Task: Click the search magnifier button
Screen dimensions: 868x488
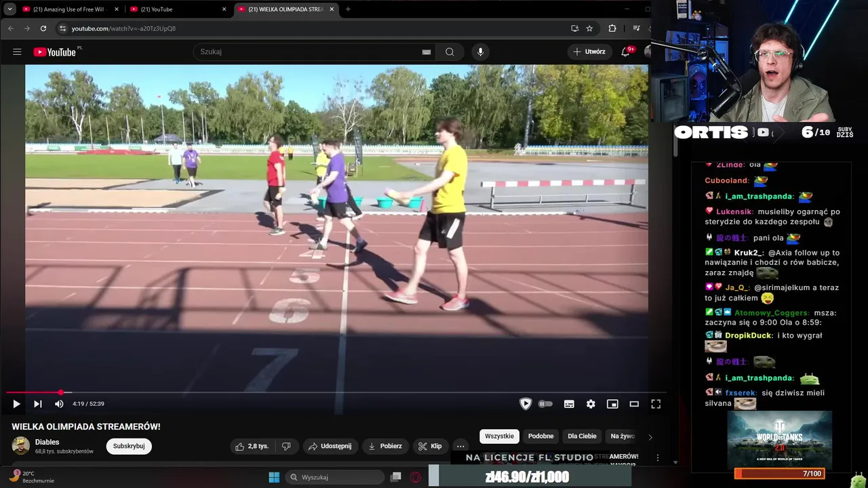Action: pos(450,52)
